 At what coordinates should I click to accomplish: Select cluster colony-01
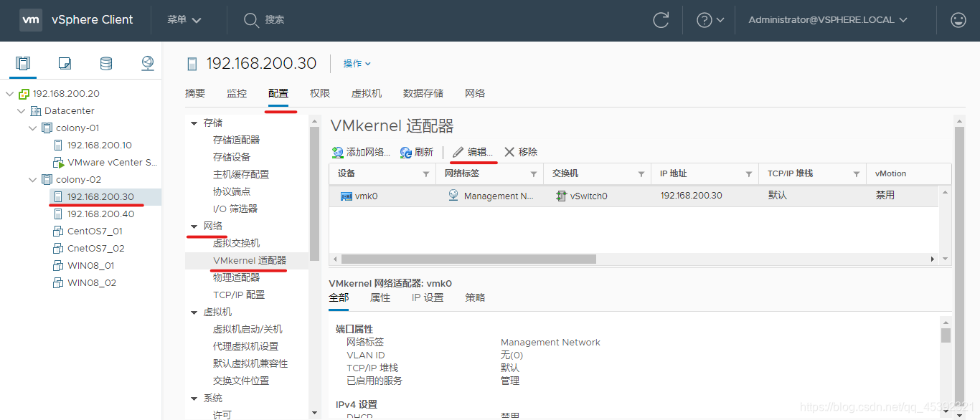pyautogui.click(x=77, y=128)
